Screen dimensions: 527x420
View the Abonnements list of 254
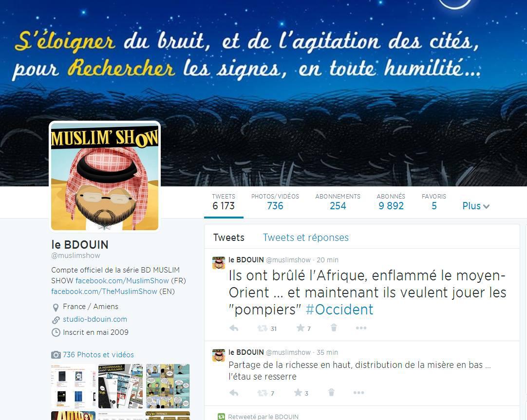(x=338, y=202)
